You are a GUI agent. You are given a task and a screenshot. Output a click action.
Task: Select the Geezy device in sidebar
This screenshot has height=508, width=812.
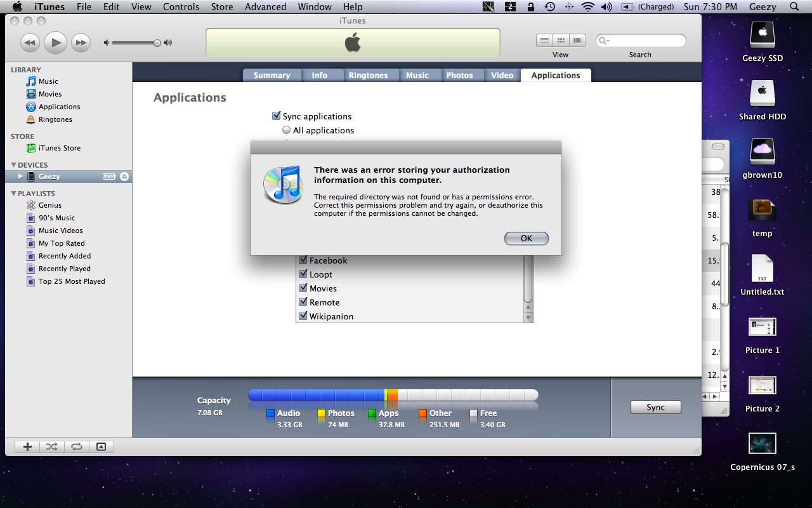coord(69,176)
